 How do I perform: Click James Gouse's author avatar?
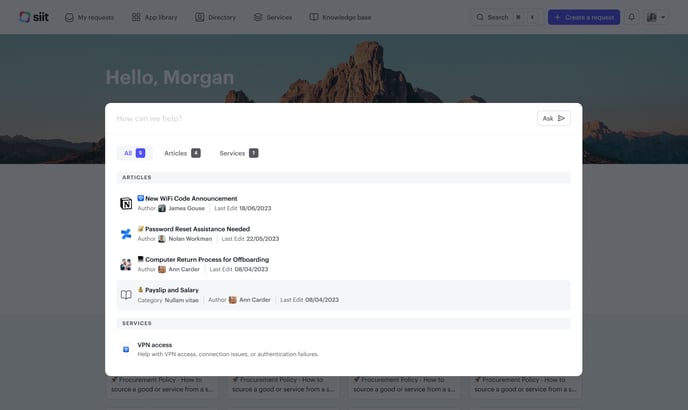tap(162, 208)
